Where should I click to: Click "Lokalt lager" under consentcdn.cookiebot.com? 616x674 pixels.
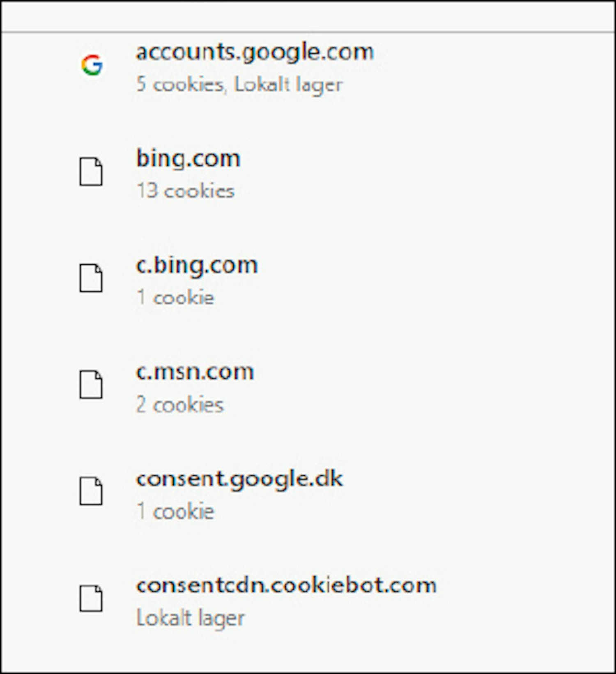(x=190, y=618)
